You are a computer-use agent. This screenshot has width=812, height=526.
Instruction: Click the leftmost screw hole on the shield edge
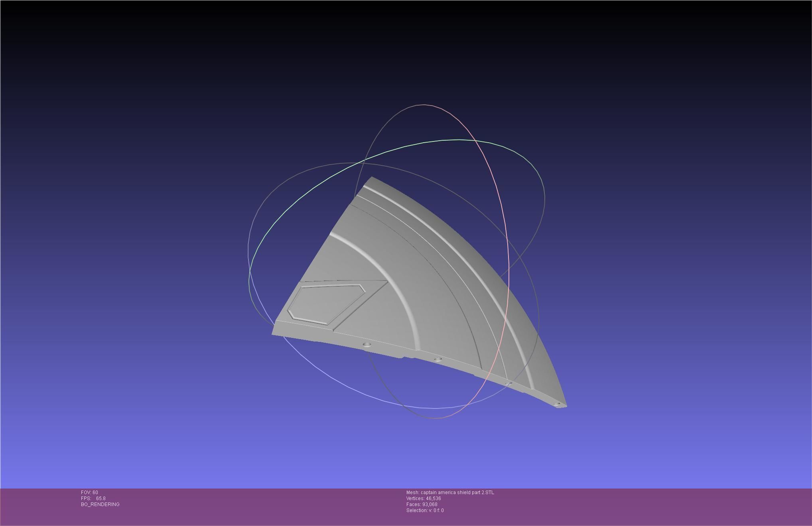pyautogui.click(x=367, y=344)
